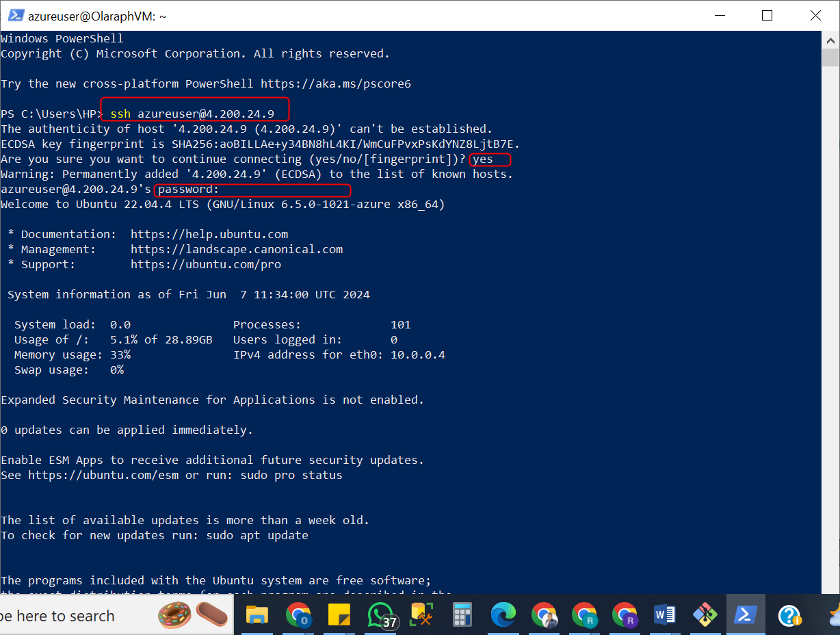Open Chrome with the photo profile badge
840x635 pixels.
point(544,615)
